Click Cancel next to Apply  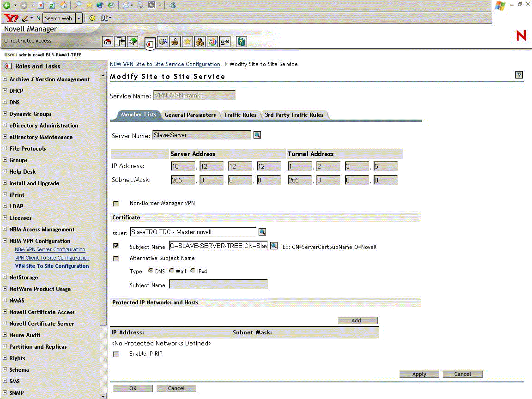[462, 374]
